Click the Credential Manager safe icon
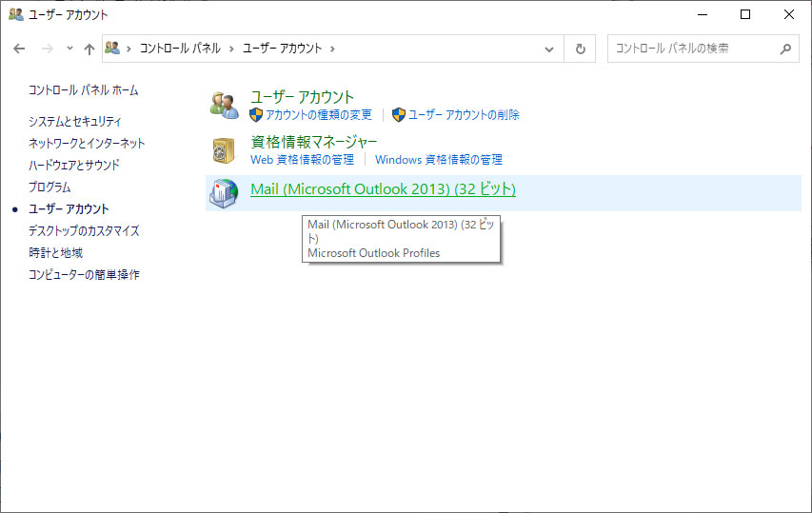The image size is (812, 513). [x=225, y=150]
